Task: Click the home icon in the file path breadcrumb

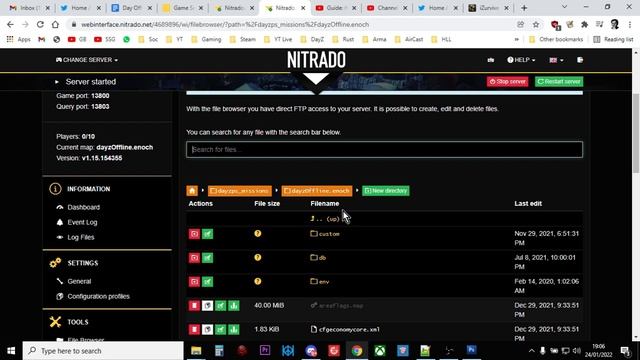Action: [x=192, y=191]
